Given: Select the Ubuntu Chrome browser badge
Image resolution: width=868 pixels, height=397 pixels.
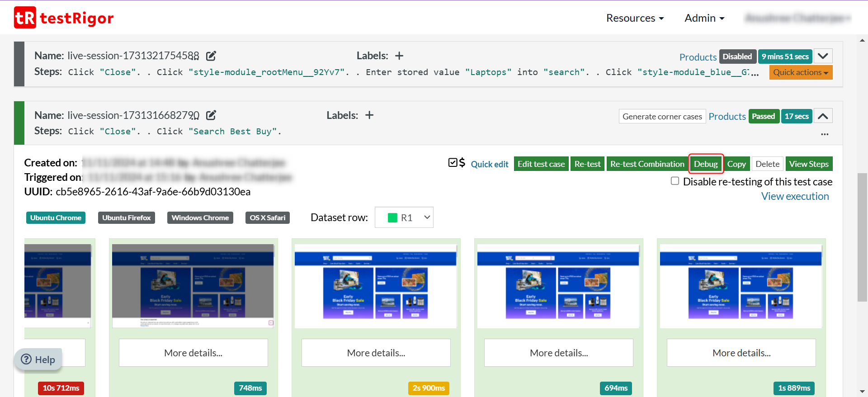Looking at the screenshot, I should (56, 218).
